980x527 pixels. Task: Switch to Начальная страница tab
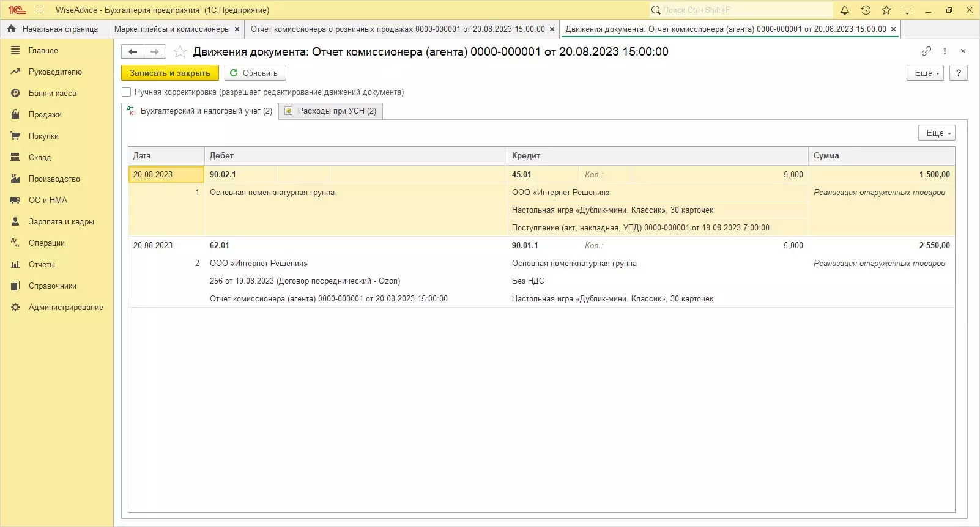pyautogui.click(x=54, y=29)
